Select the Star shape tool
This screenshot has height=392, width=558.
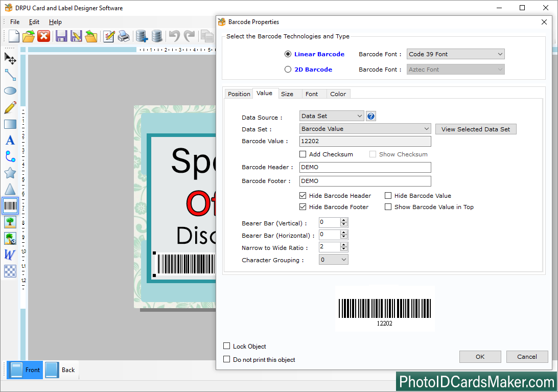click(x=10, y=173)
